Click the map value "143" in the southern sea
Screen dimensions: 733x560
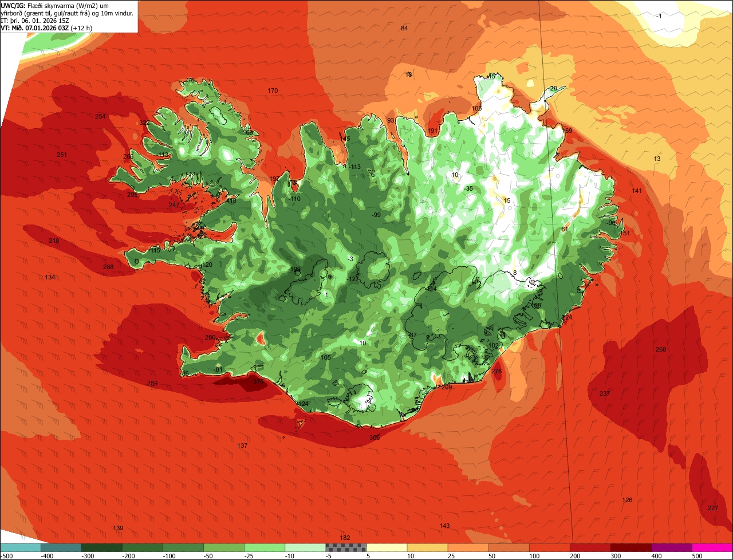(444, 526)
